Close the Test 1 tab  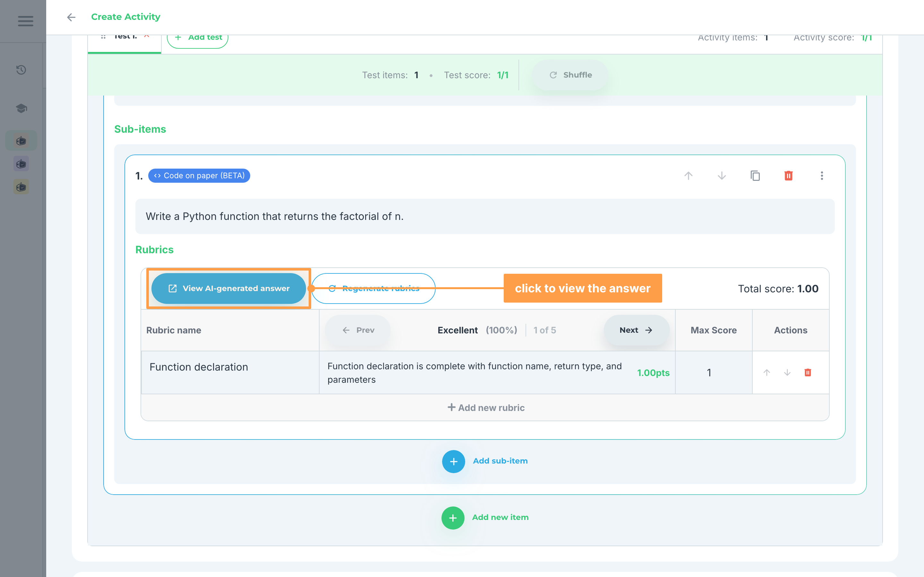[x=146, y=36]
